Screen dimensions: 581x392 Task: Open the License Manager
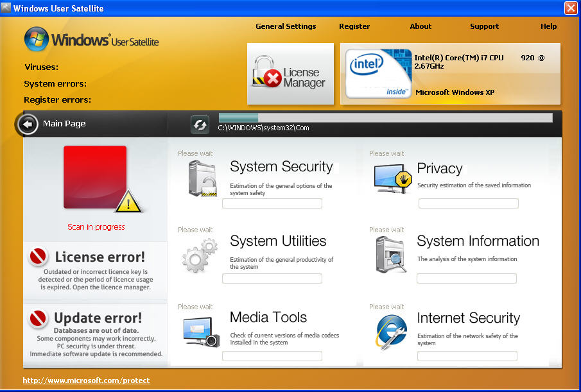tap(290, 72)
